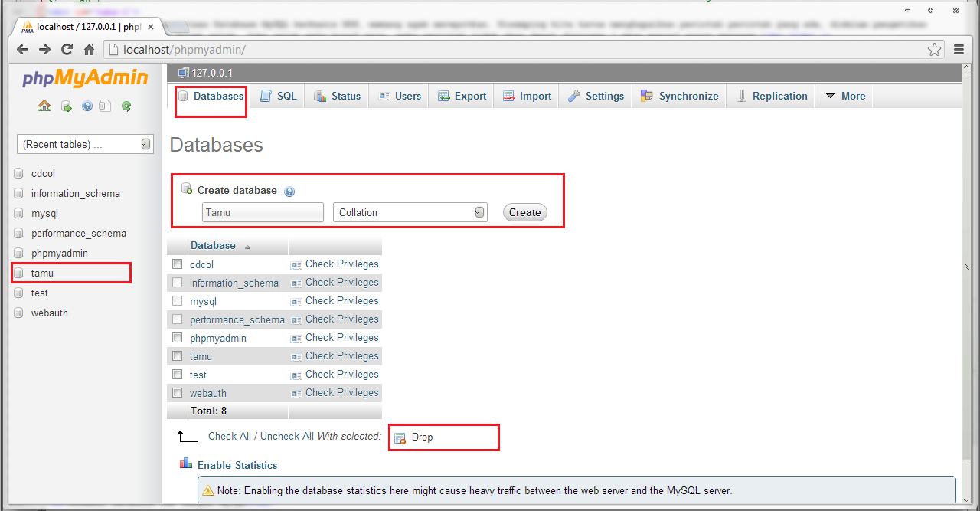Image resolution: width=980 pixels, height=511 pixels.
Task: Click the phpMyAdmin logo
Action: (x=85, y=78)
